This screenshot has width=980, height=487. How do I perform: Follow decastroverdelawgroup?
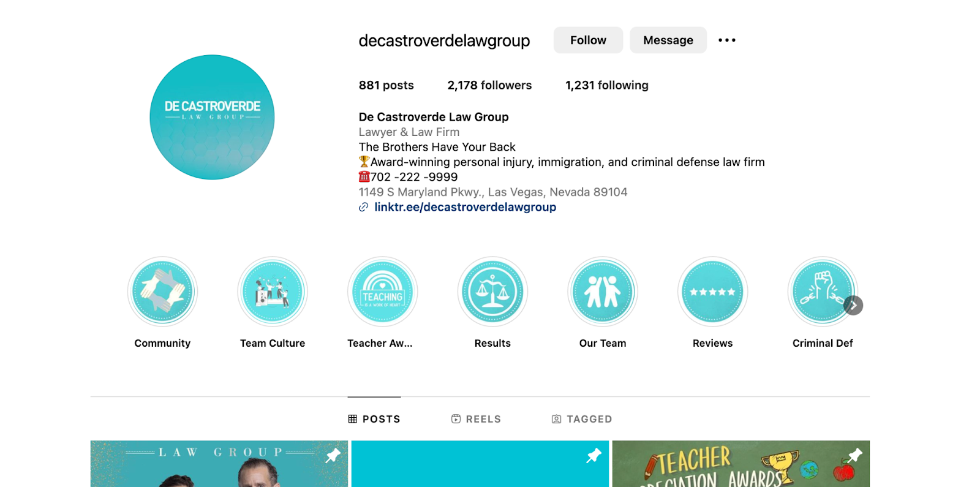click(x=588, y=40)
